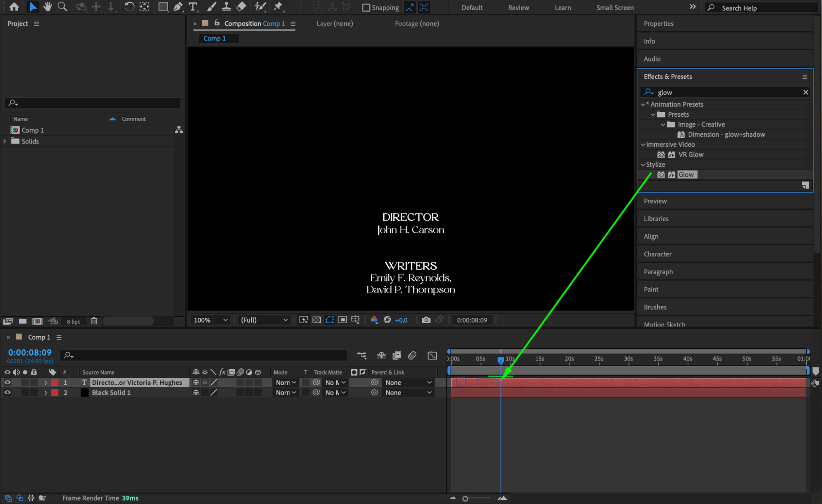822x504 pixels.
Task: Enable the Snapping checkbox
Action: click(x=366, y=7)
